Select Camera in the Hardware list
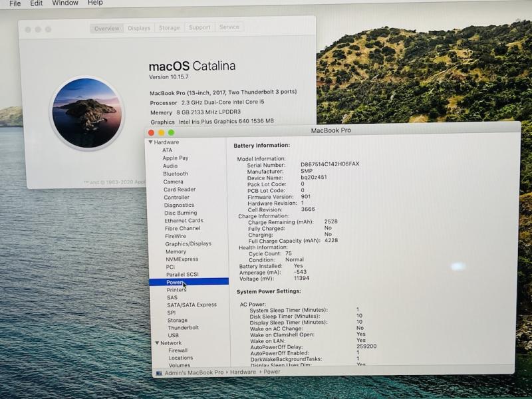Viewport: 532px width, 399px height. (173, 182)
